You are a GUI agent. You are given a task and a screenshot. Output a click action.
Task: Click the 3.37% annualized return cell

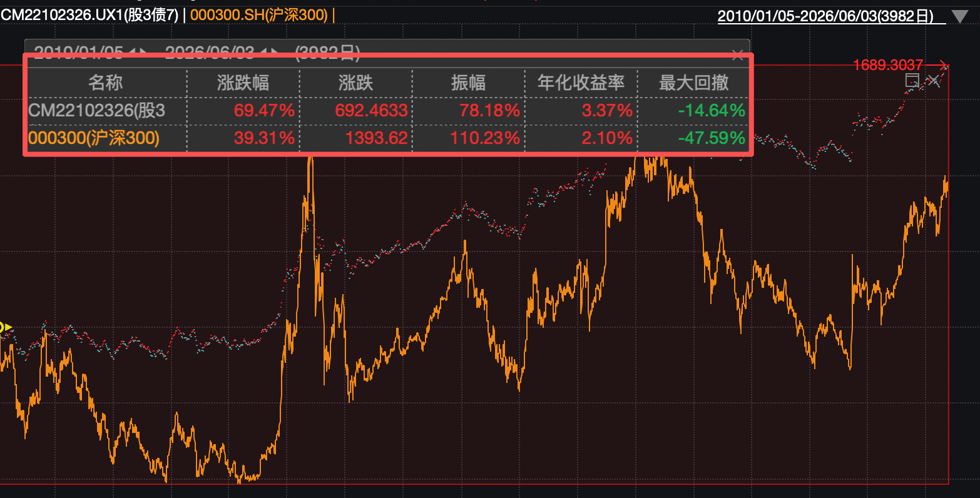607,111
